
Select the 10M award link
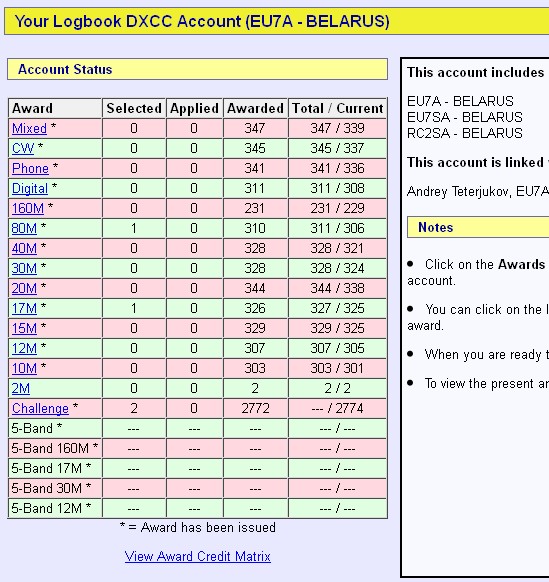point(24,369)
